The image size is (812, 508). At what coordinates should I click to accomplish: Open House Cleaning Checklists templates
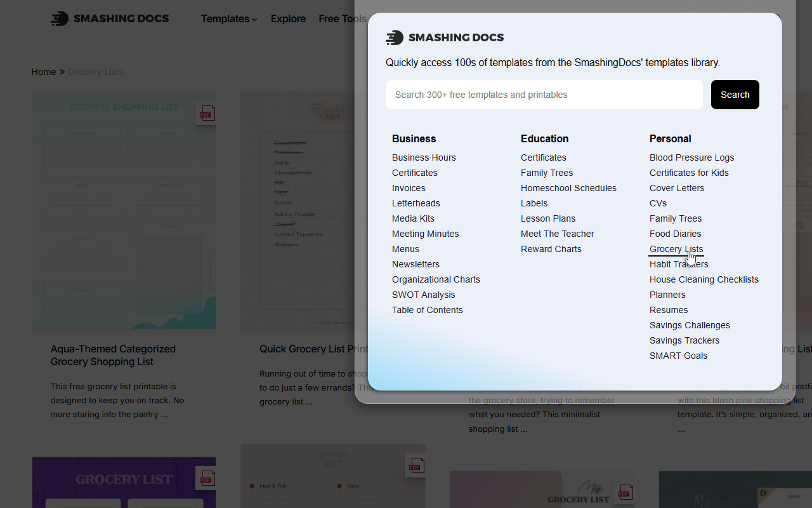coord(704,279)
